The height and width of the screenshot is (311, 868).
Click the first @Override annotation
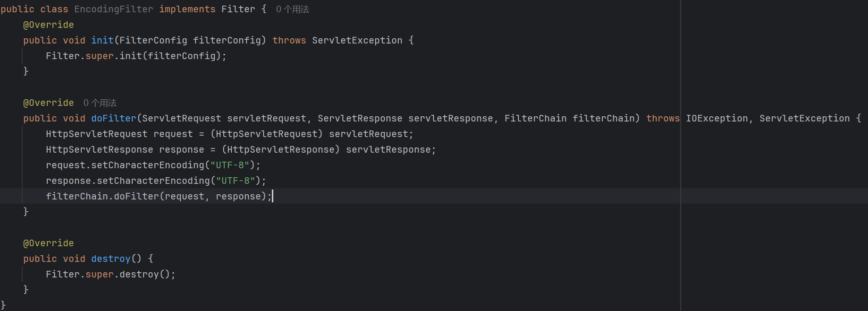[49, 25]
